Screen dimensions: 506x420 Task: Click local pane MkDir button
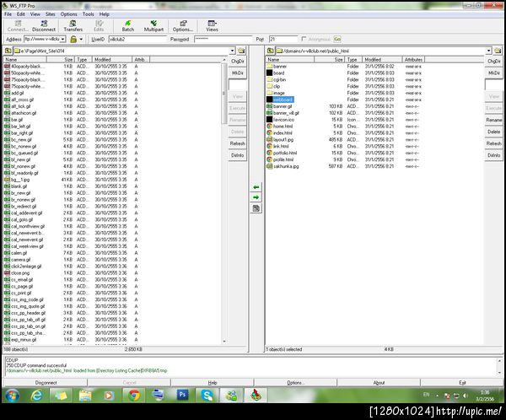coord(238,73)
